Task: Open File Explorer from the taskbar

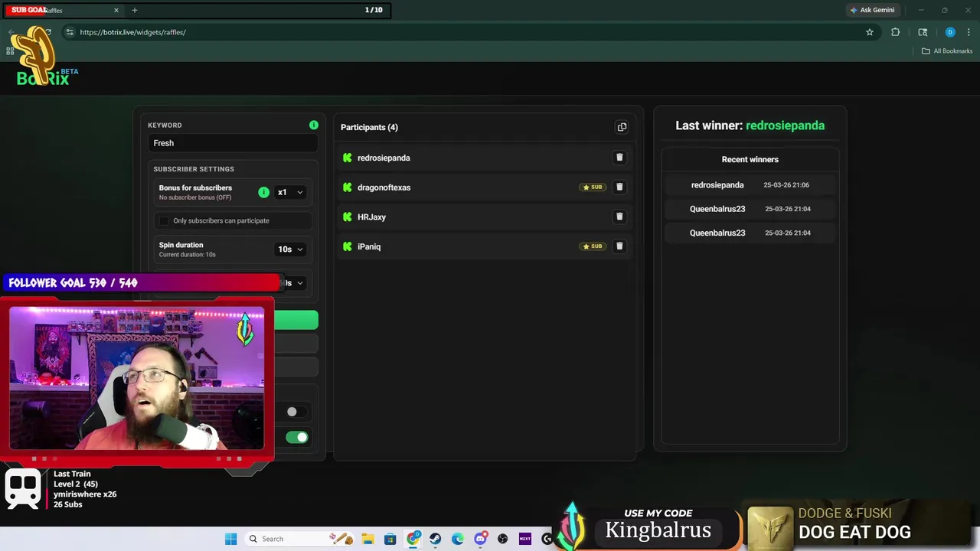Action: pyautogui.click(x=367, y=539)
